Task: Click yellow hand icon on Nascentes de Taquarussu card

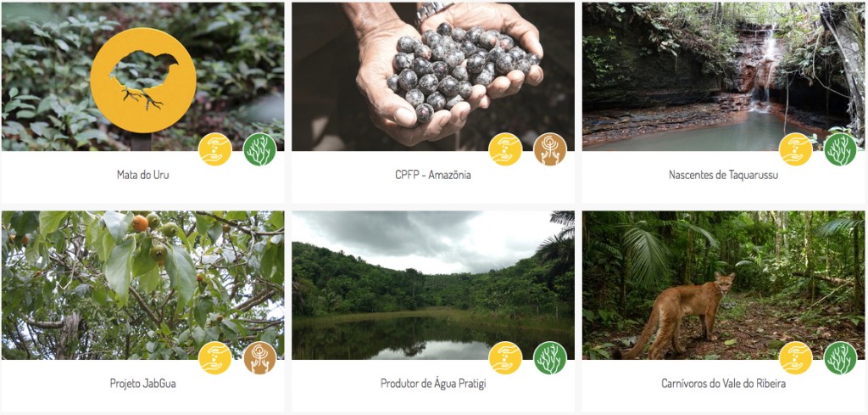Action: [x=795, y=149]
